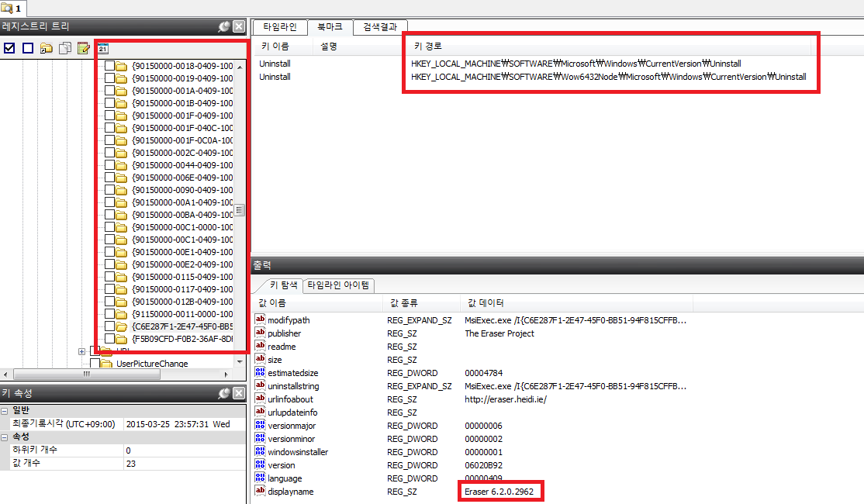Switch to the 북마크 tab
Image resolution: width=864 pixels, height=504 pixels.
pyautogui.click(x=330, y=26)
